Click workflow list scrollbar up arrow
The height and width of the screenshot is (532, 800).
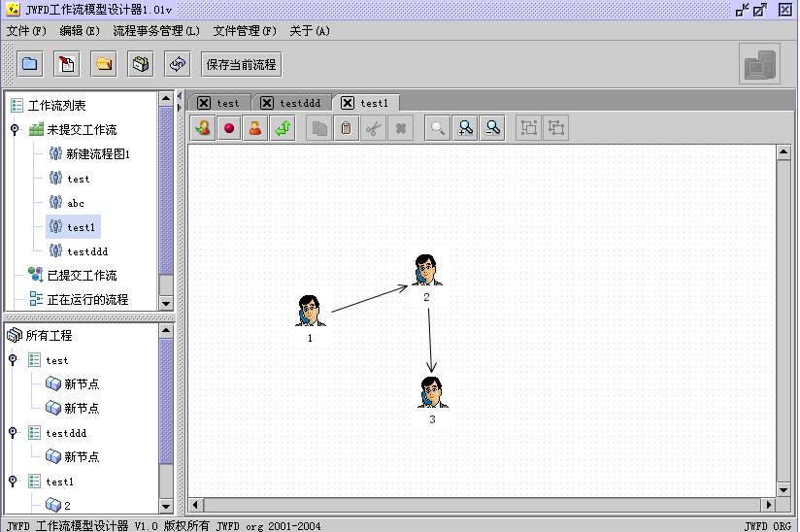[x=166, y=98]
